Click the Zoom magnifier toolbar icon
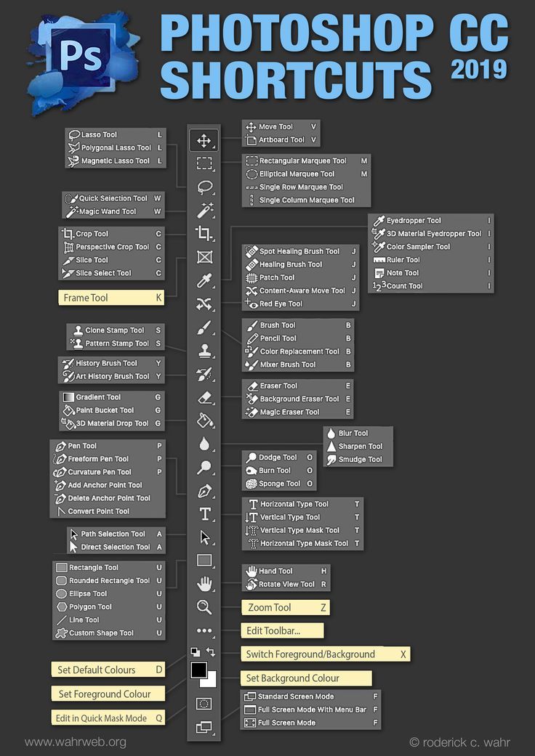The width and height of the screenshot is (535, 756). click(x=204, y=607)
